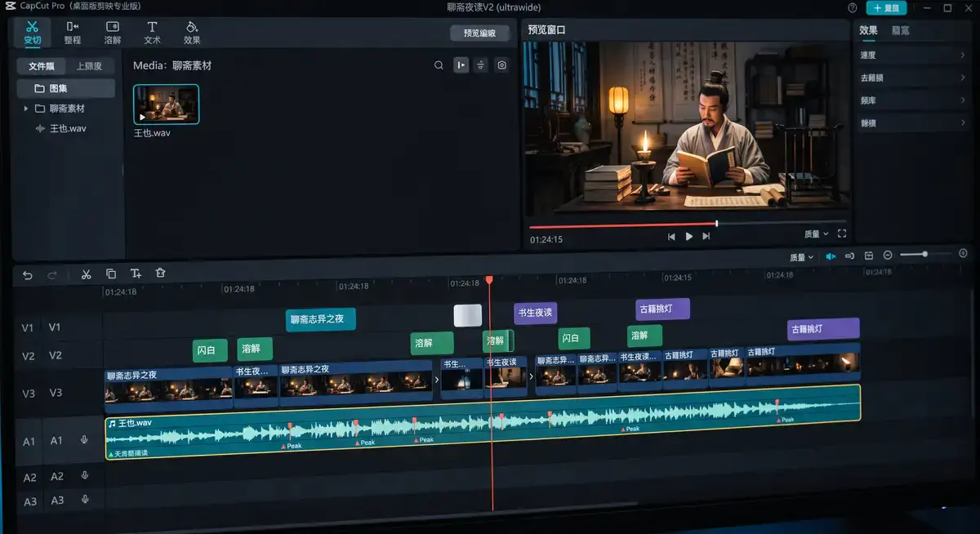This screenshot has width=980, height=534.
Task: Click the copy icon in the timeline toolbar
Action: 111,274
